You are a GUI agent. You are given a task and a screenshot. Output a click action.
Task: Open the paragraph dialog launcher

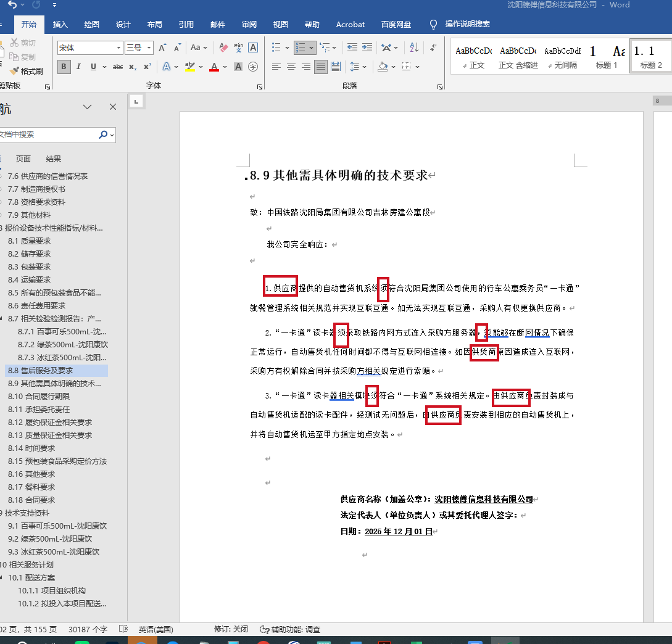point(440,86)
